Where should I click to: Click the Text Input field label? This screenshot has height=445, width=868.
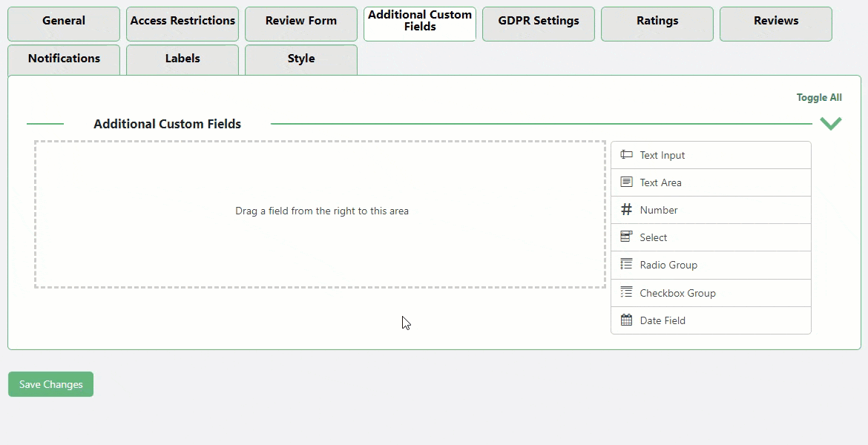point(662,155)
